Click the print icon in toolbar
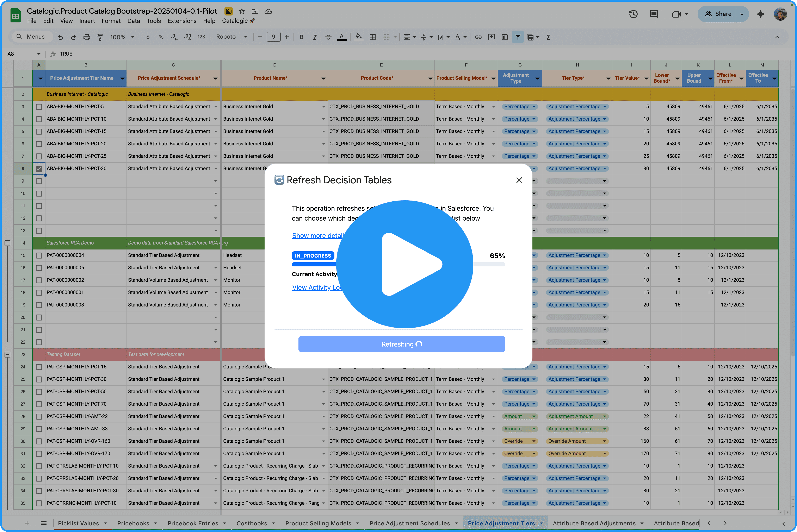The image size is (797, 532). (87, 37)
